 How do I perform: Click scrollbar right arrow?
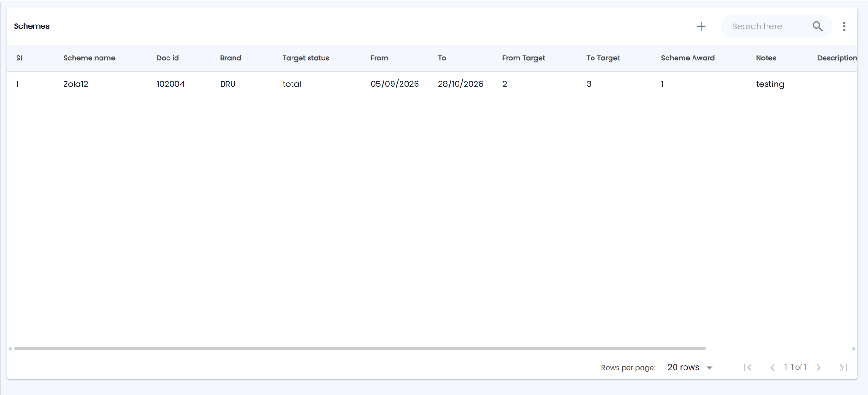point(854,349)
